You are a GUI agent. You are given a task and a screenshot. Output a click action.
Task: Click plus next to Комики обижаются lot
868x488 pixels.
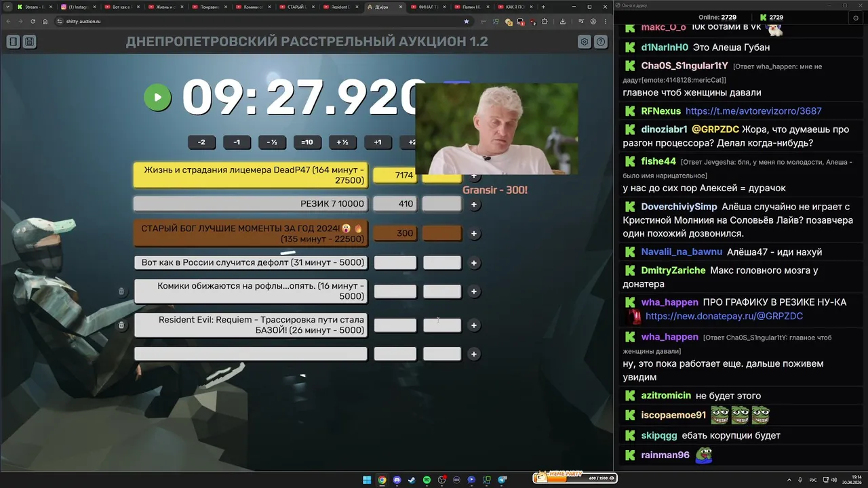[x=474, y=291]
